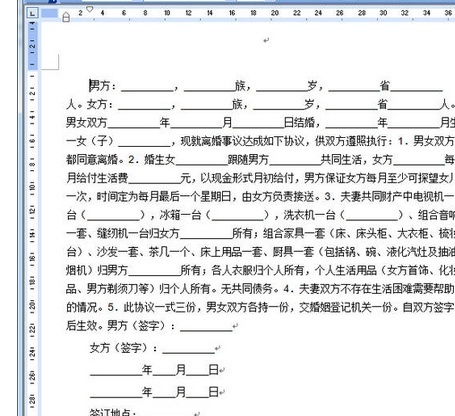Click the text '一女(子)'

pyautogui.click(x=89, y=141)
